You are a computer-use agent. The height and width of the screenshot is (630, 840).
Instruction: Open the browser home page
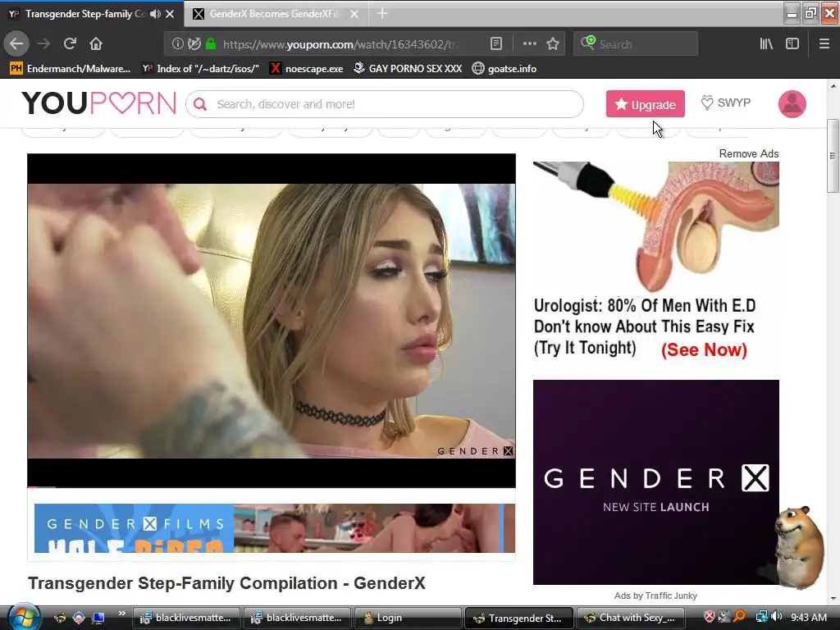(x=96, y=43)
